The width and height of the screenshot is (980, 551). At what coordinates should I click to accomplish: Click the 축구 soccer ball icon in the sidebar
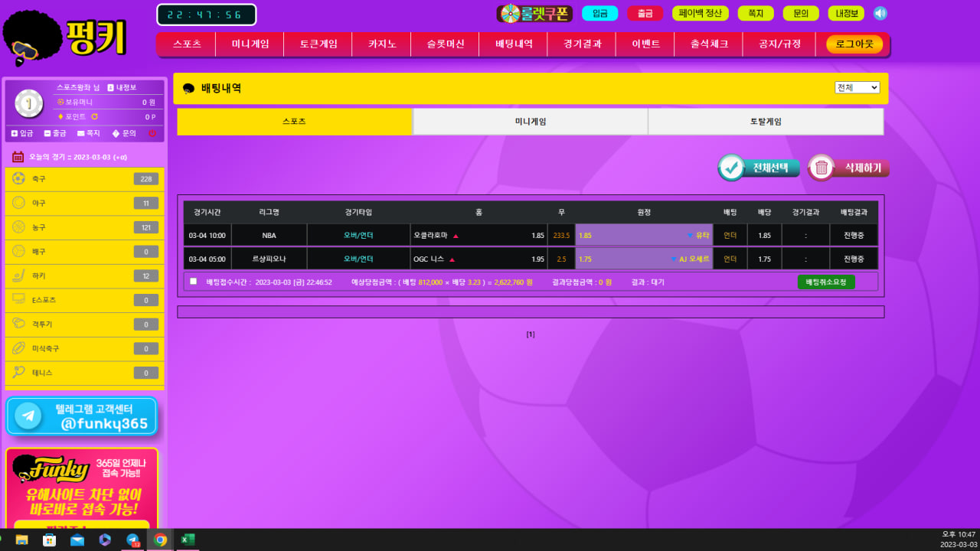click(19, 179)
